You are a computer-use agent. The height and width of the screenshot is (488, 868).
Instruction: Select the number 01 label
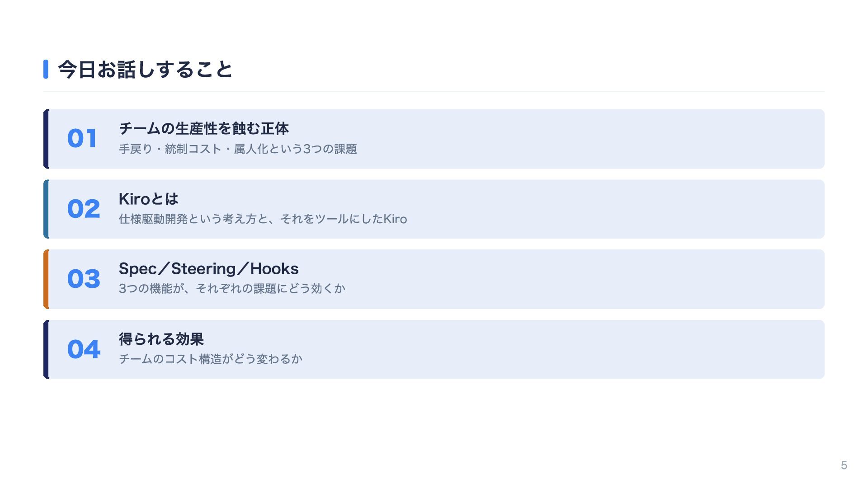(82, 138)
